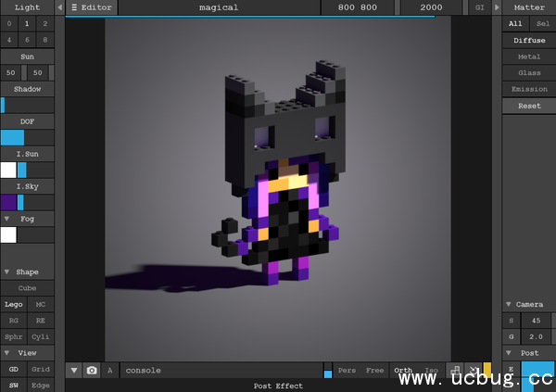Viewport: 556px width, 392px height.
Task: Reset the material settings
Action: [x=529, y=106]
